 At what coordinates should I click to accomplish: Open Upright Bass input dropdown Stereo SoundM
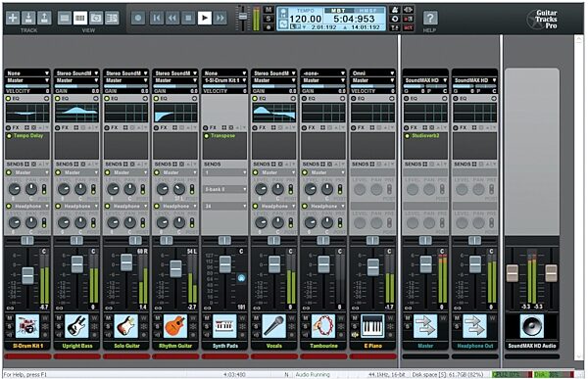click(76, 73)
